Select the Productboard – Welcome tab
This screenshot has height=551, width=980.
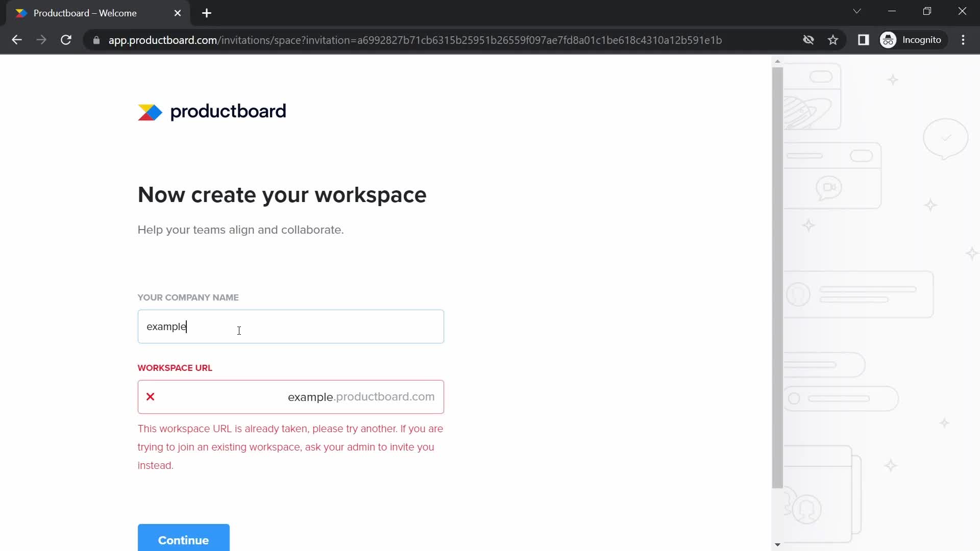coord(98,13)
